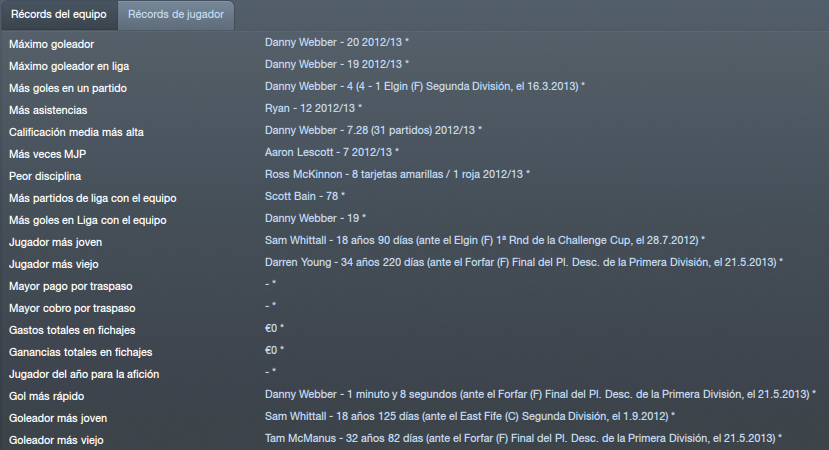The height and width of the screenshot is (450, 829).
Task: Switch to the Récords del equipo tab
Action: 59,15
